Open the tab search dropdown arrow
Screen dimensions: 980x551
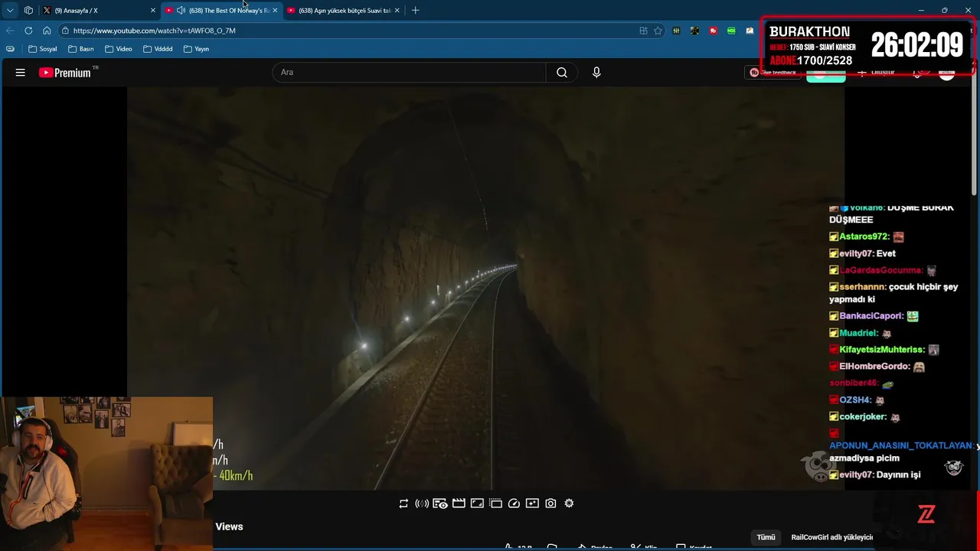coord(10,11)
